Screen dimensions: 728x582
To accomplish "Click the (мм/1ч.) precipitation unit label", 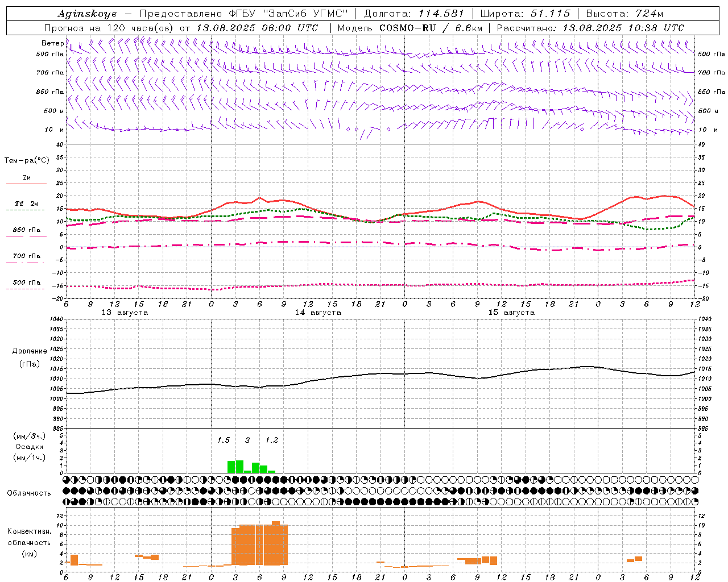I will click(30, 458).
